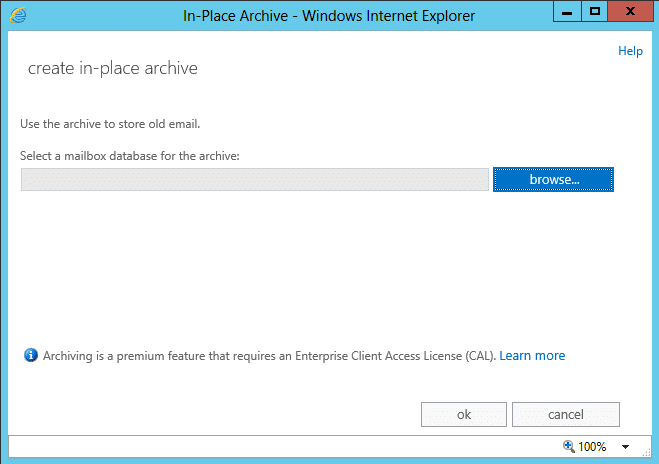This screenshot has height=464, width=659.
Task: Click the browse... button
Action: click(553, 179)
